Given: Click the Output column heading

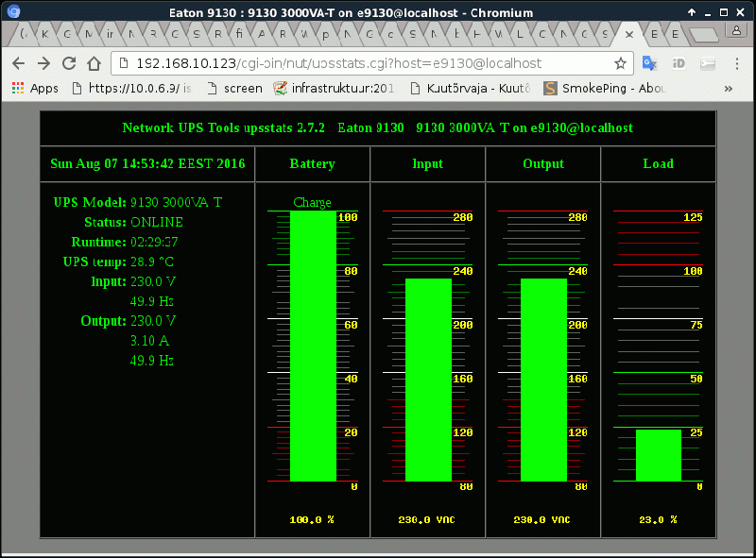Looking at the screenshot, I should point(543,164).
